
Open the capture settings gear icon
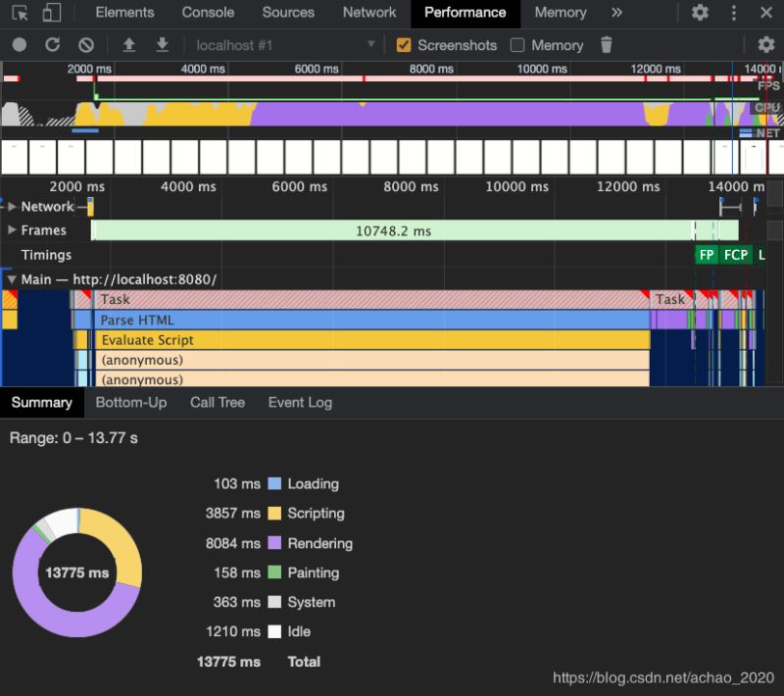pyautogui.click(x=765, y=45)
